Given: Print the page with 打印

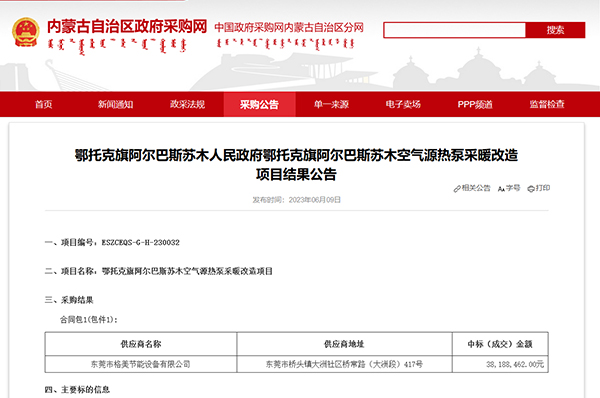Looking at the screenshot, I should click(x=539, y=188).
